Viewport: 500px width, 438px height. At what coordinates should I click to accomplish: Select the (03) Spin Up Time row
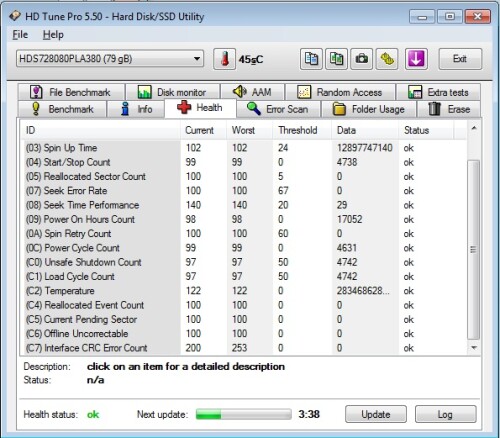(243, 148)
